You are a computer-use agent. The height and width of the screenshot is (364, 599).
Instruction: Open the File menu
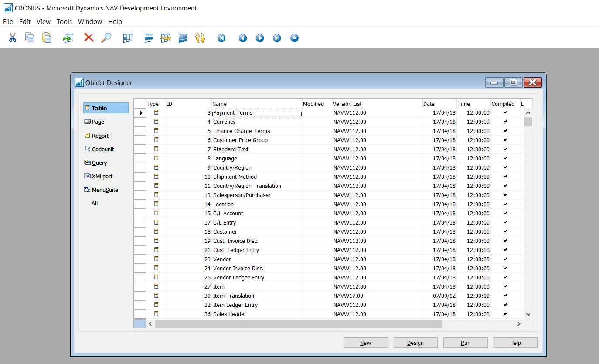click(8, 21)
